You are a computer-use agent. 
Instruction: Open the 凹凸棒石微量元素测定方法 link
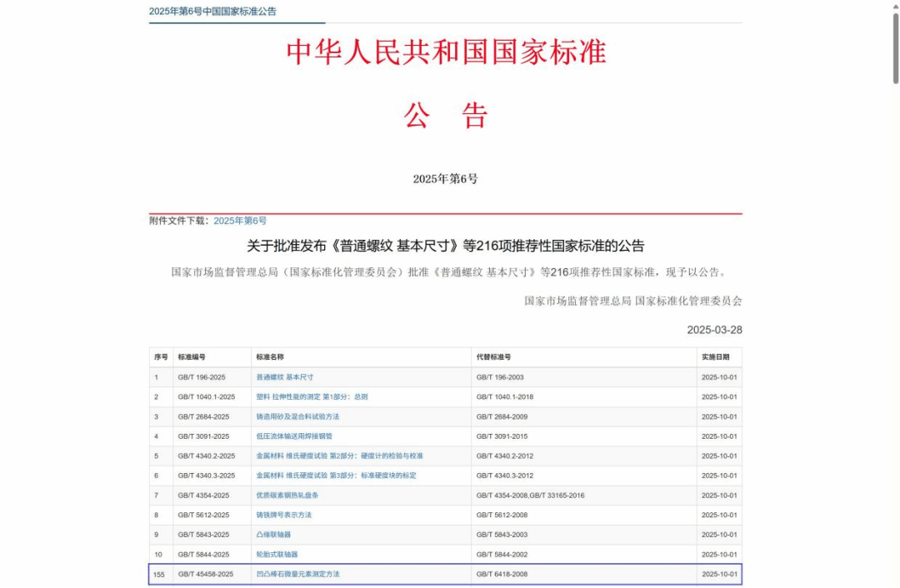pyautogui.click(x=297, y=574)
